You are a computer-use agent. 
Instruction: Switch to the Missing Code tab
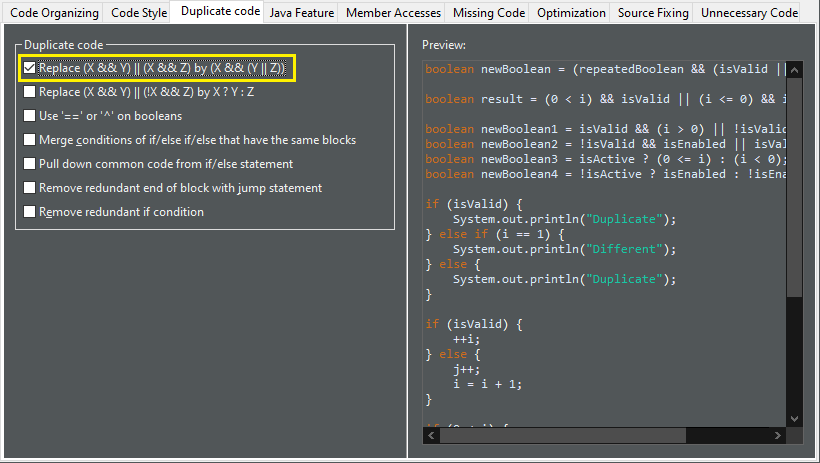[x=489, y=13]
